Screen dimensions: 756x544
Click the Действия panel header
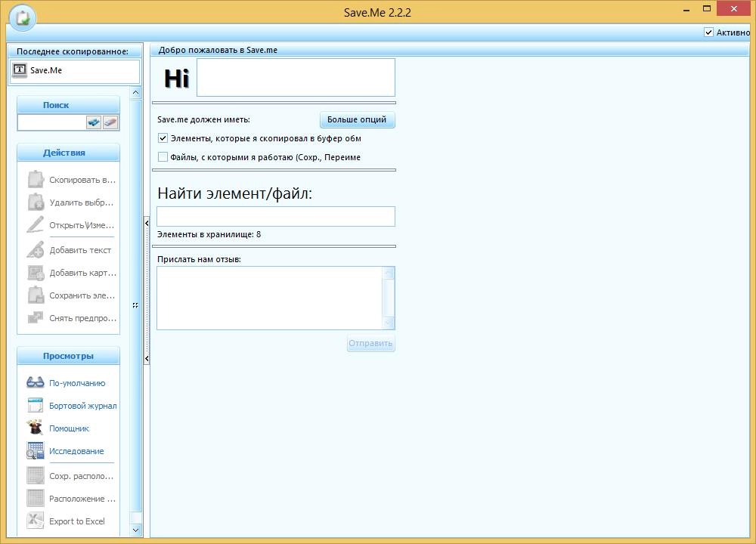click(69, 153)
